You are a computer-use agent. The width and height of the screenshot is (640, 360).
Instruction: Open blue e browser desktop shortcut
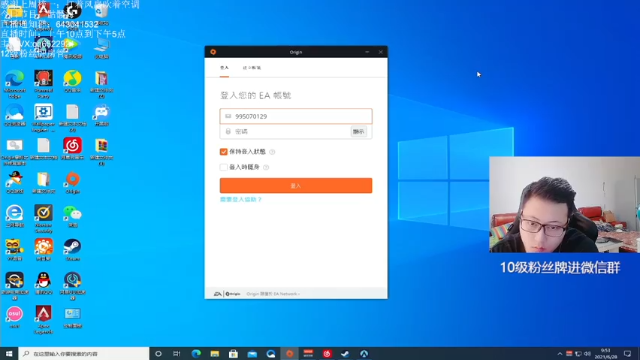[15, 216]
